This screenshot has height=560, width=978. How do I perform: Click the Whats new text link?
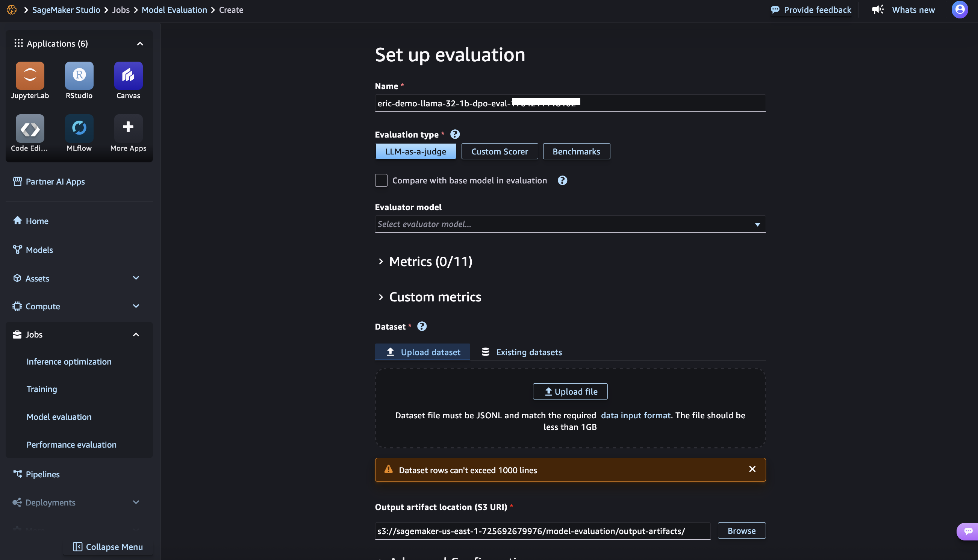pos(913,10)
